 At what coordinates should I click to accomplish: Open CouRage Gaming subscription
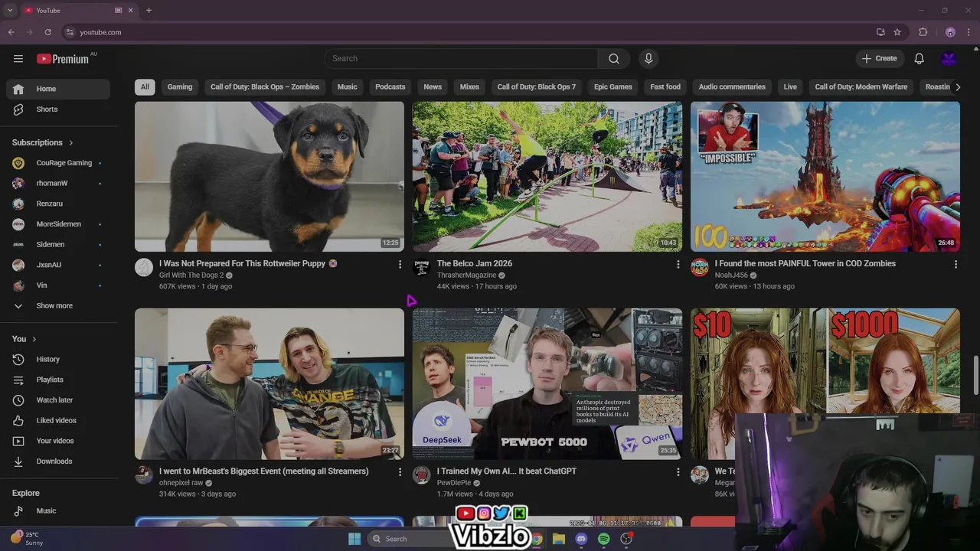[x=58, y=163]
